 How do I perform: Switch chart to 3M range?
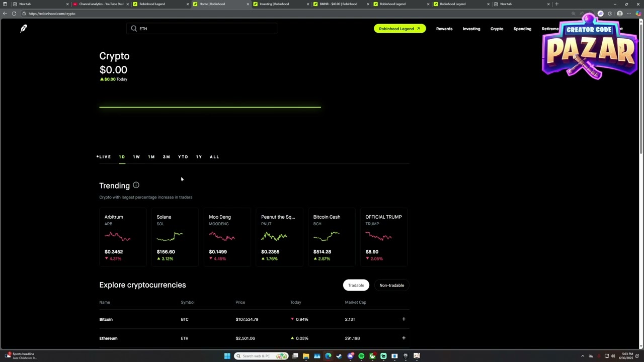167,157
